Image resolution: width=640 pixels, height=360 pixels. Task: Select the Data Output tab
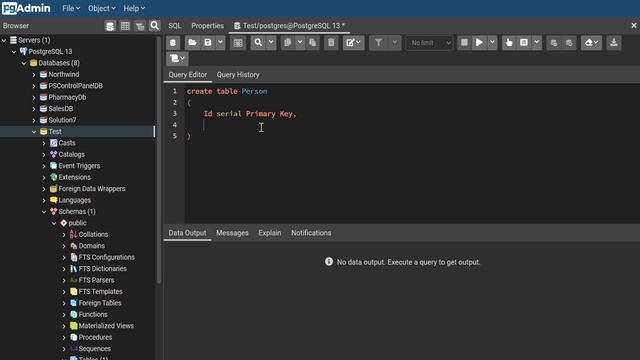point(187,233)
